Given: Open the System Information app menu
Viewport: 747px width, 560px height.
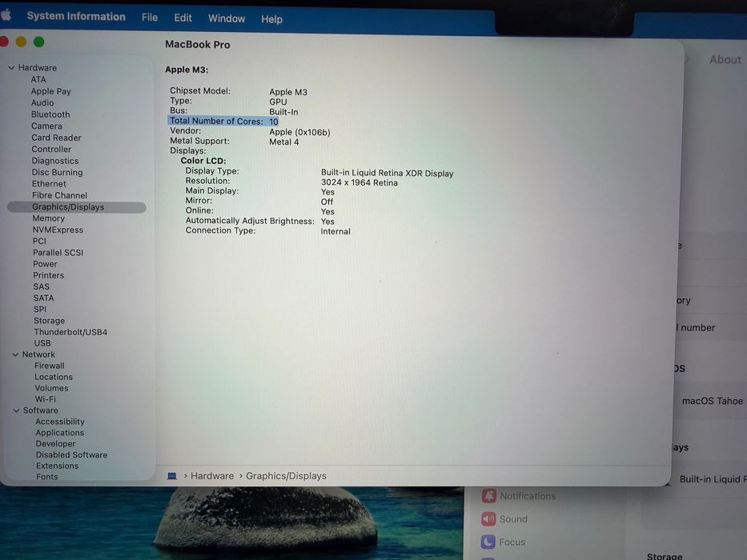Looking at the screenshot, I should [76, 16].
